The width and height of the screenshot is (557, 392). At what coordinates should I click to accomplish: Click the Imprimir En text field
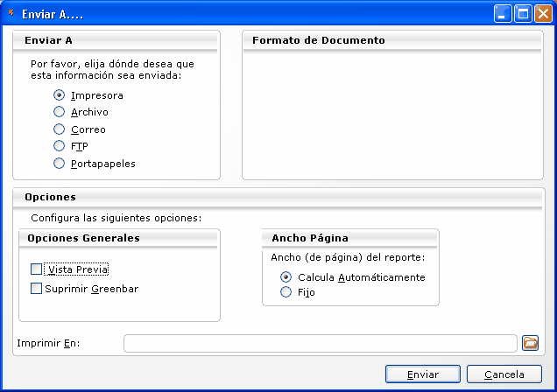click(320, 343)
